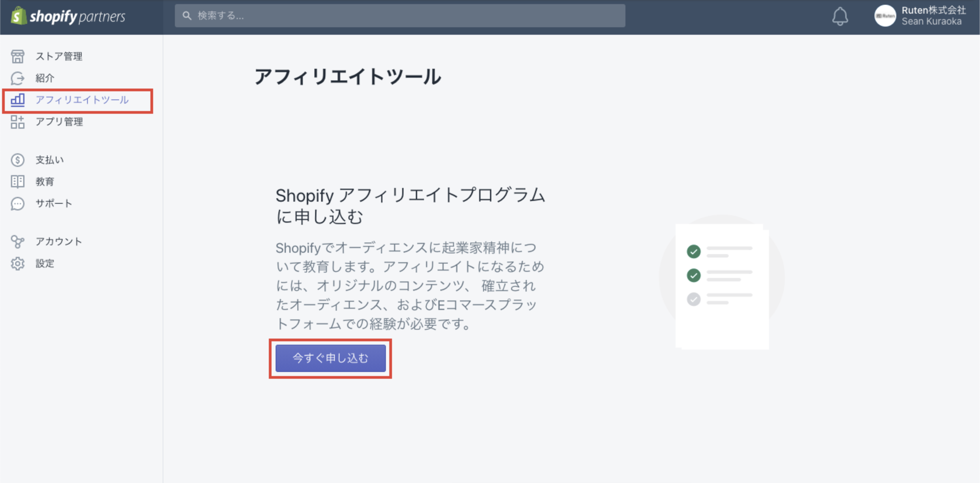Image resolution: width=980 pixels, height=483 pixels.
Task: Click the ストア管理 store icon
Action: click(17, 57)
